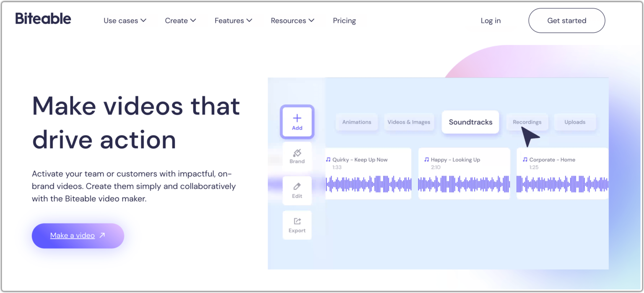Select the Brand paint bucket icon

[297, 153]
